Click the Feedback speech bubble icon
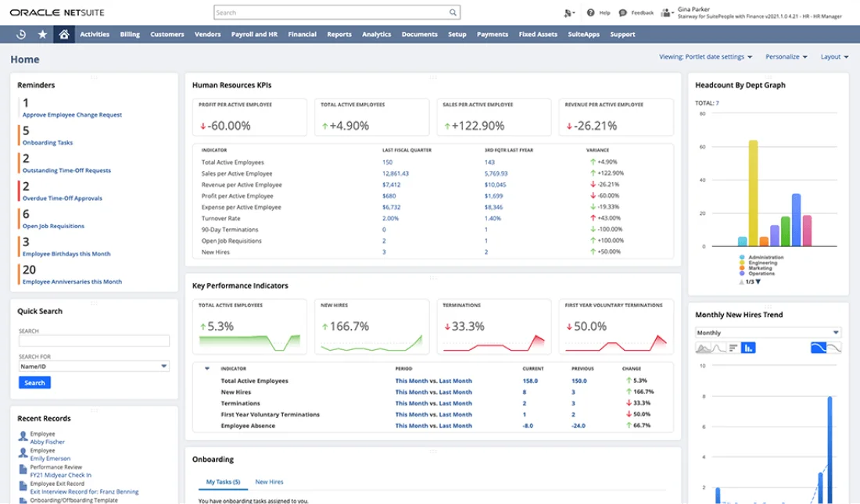The width and height of the screenshot is (860, 504). click(x=622, y=13)
